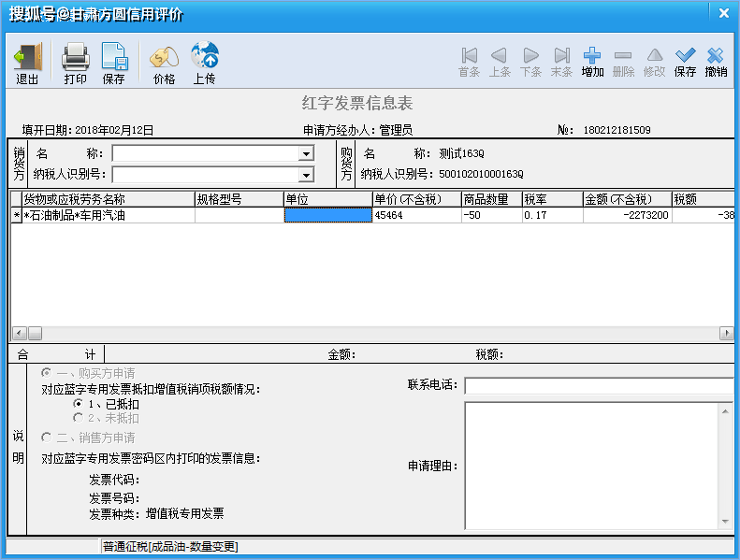Click into the 申请理由 text area
Screen dimensions: 740x560
pyautogui.click(x=591, y=465)
